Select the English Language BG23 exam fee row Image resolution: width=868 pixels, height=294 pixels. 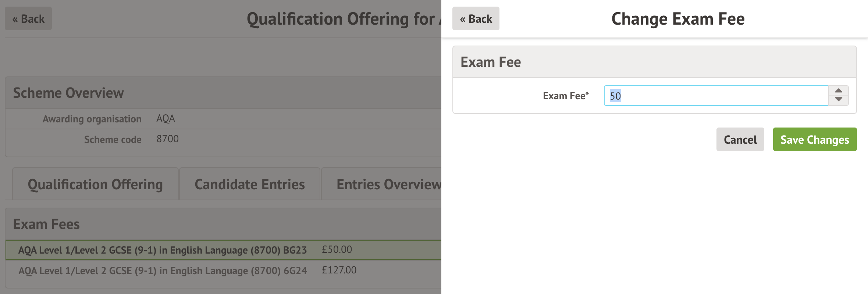[x=162, y=250]
